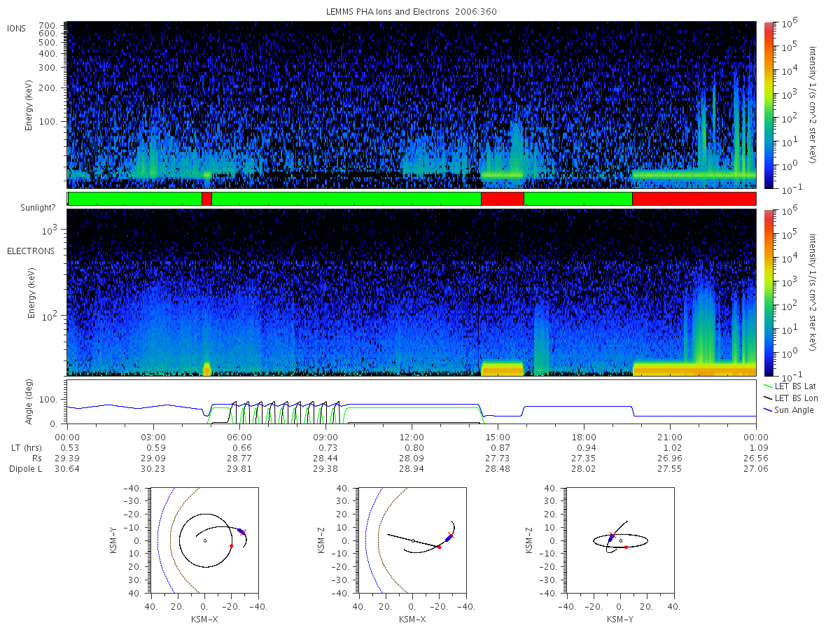Click the Dipole L row label
The width and height of the screenshot is (840, 630).
[x=26, y=469]
